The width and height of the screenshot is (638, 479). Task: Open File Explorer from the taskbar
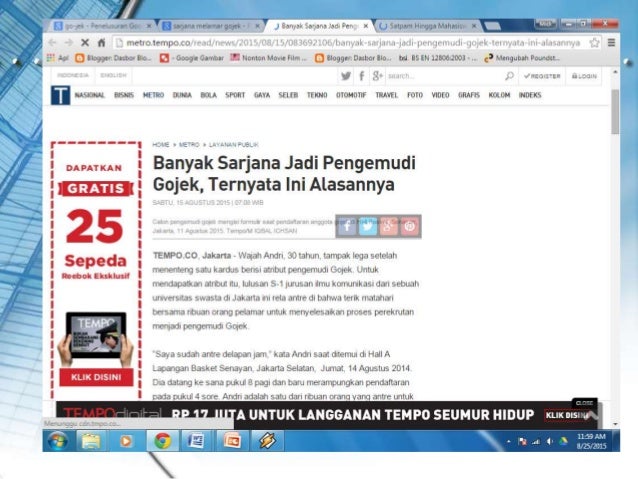pyautogui.click(x=91, y=441)
